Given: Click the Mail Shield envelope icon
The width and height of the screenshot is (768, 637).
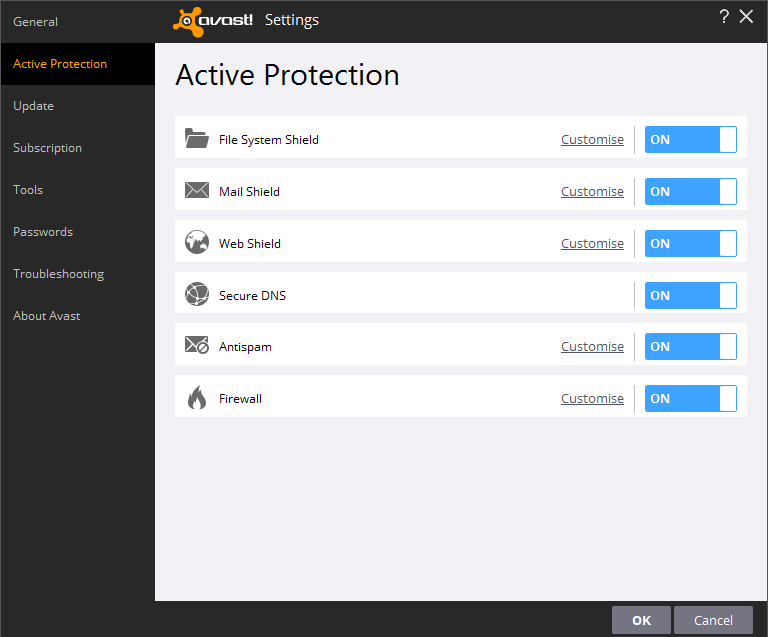Looking at the screenshot, I should point(196,191).
